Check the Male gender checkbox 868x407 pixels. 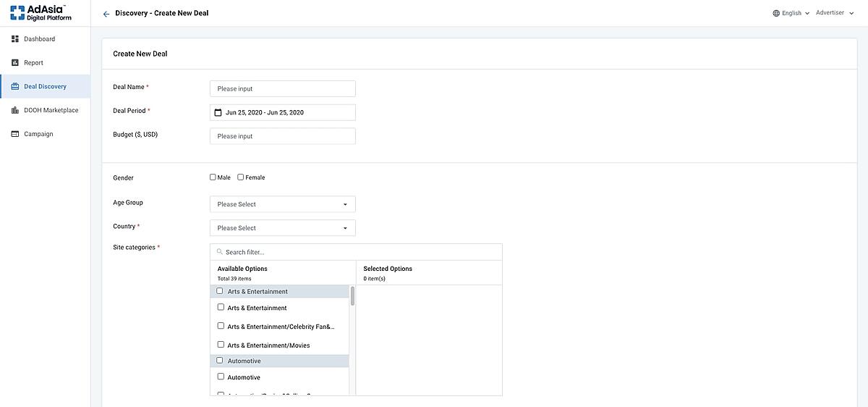[213, 177]
